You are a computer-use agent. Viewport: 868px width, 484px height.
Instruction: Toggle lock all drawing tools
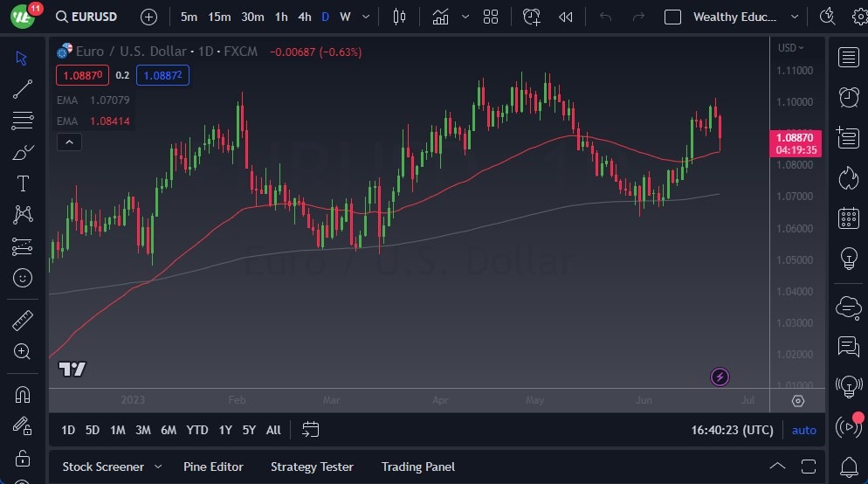point(23,459)
